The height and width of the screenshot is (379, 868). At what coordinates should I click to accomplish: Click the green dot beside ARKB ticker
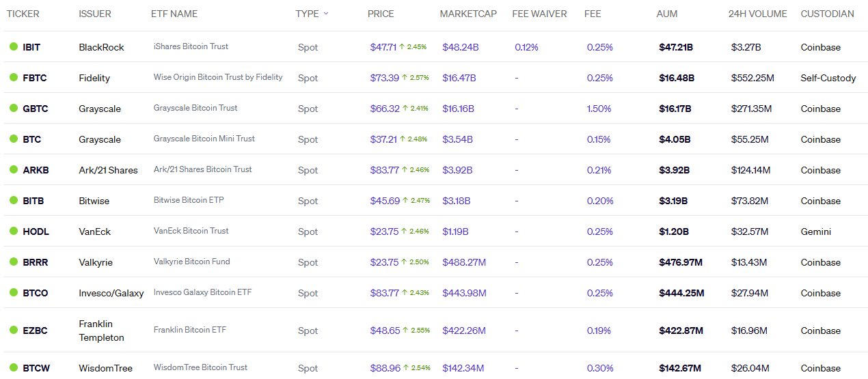click(x=13, y=169)
